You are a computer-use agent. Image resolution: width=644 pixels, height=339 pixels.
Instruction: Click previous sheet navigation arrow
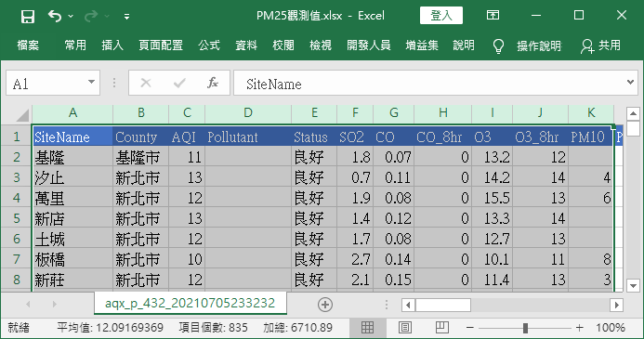coord(28,304)
